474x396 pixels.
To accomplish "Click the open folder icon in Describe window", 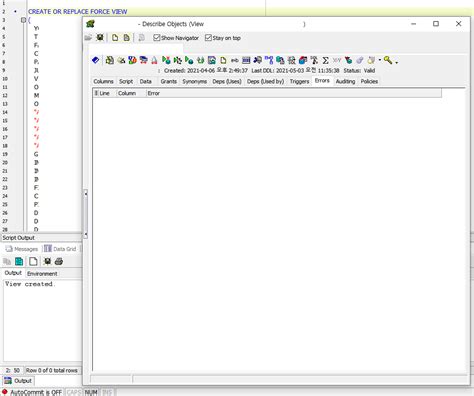I will click(x=88, y=38).
